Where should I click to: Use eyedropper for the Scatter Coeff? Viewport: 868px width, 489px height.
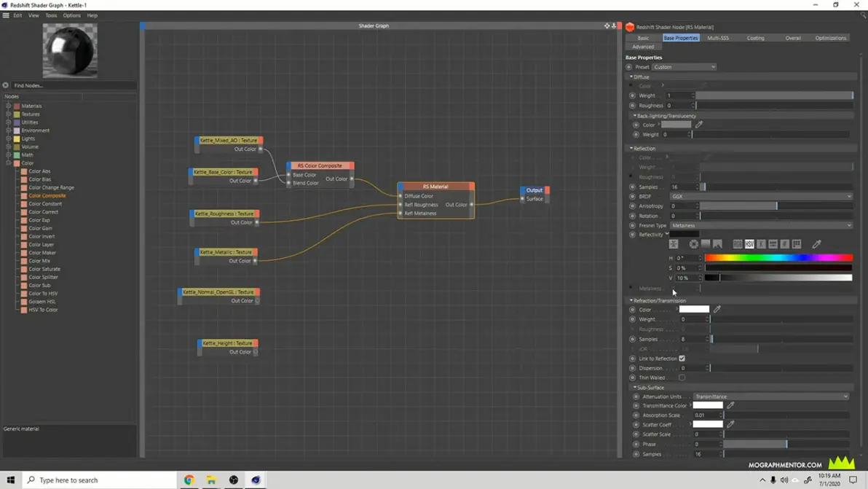coord(730,425)
